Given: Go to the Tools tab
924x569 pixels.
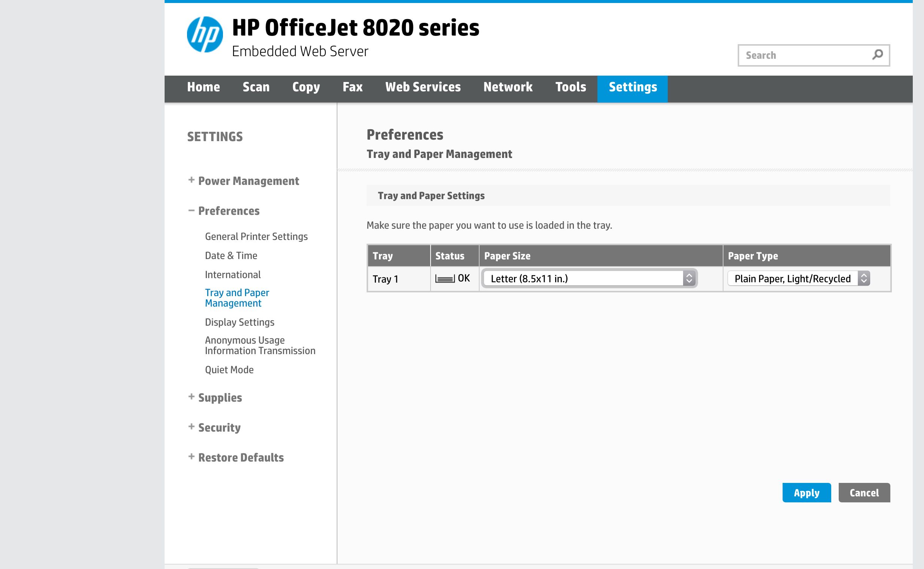Looking at the screenshot, I should 570,87.
